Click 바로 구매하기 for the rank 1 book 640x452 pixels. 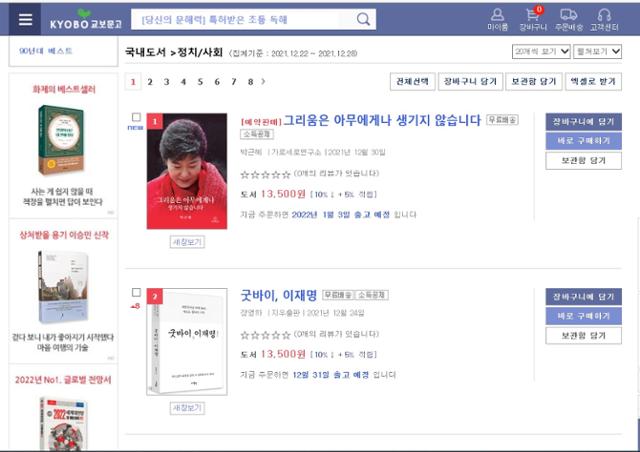[x=584, y=141]
